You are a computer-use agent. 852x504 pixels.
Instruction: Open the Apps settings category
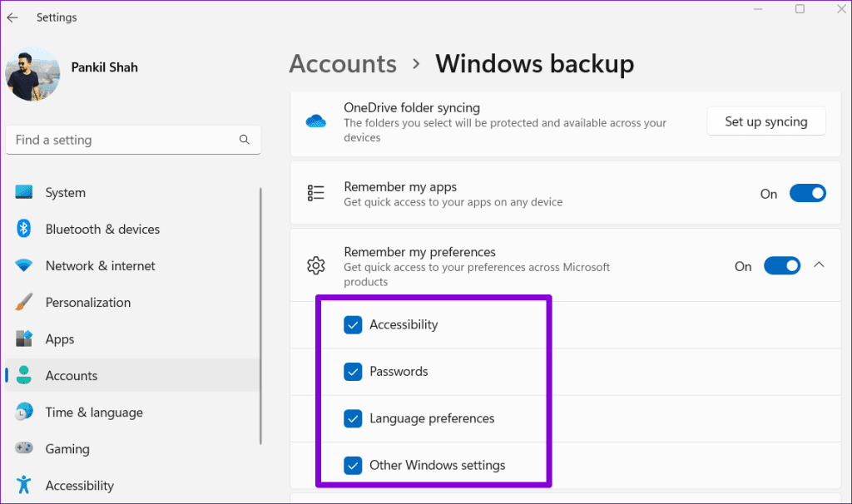(133, 338)
